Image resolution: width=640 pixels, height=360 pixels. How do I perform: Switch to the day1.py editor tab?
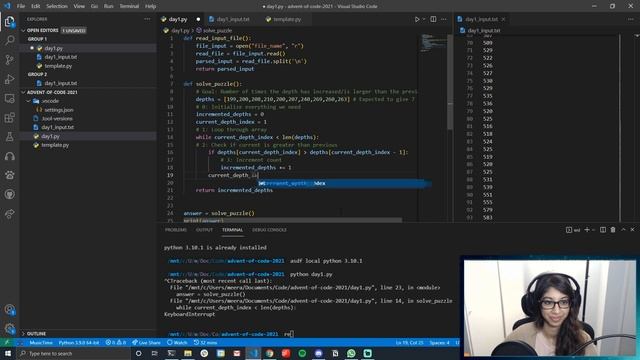[181, 19]
